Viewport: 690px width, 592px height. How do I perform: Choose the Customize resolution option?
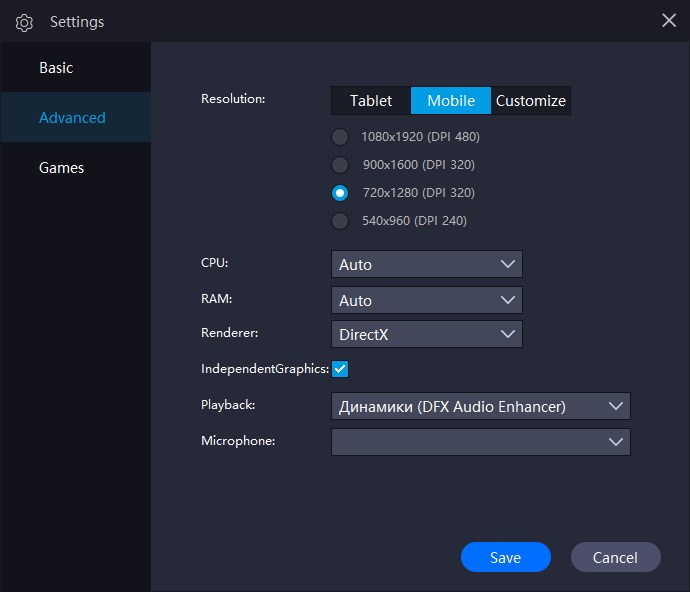[x=531, y=100]
